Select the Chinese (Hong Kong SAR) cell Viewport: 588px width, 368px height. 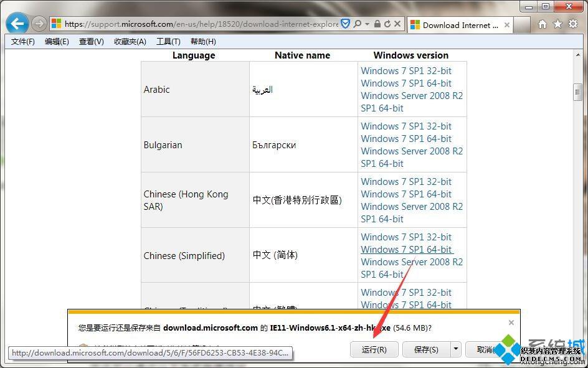point(195,200)
